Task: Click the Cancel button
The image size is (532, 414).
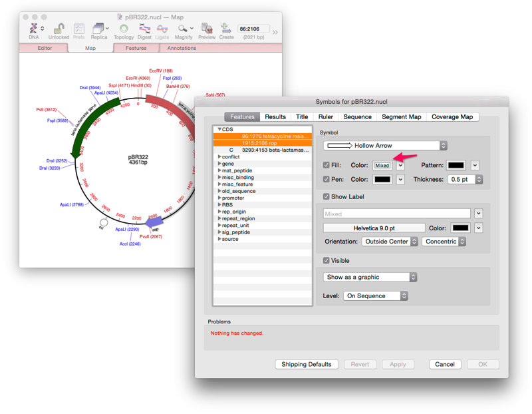Action: (445, 365)
